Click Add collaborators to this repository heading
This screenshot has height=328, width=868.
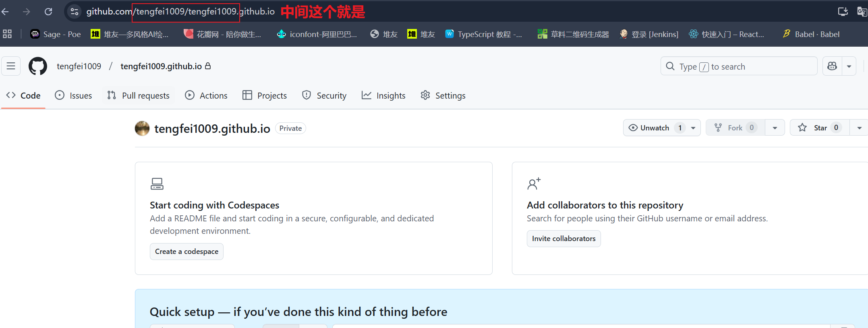pos(605,205)
